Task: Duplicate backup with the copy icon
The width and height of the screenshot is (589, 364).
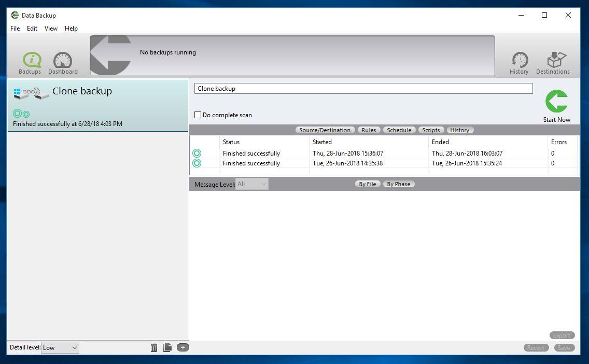Action: coord(167,347)
